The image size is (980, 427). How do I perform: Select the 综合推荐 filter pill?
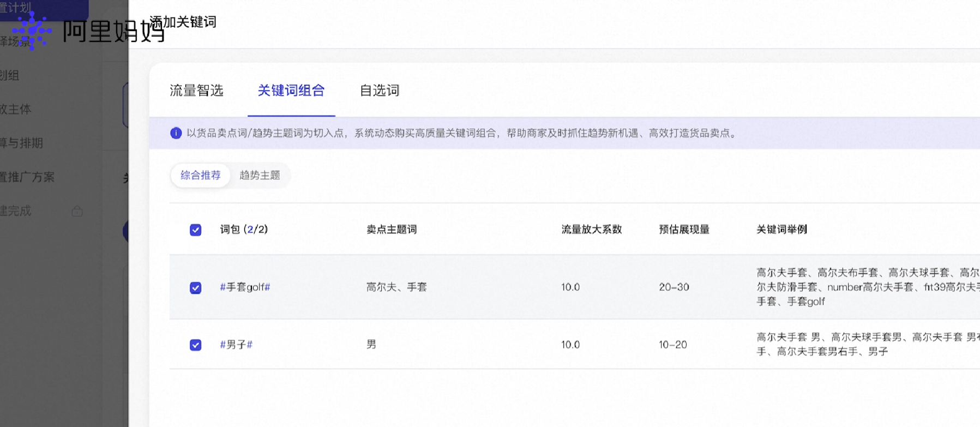(x=201, y=176)
